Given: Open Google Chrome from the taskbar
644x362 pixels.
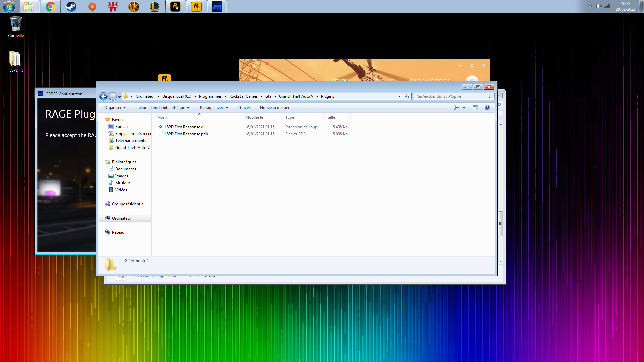Looking at the screenshot, I should [x=50, y=7].
